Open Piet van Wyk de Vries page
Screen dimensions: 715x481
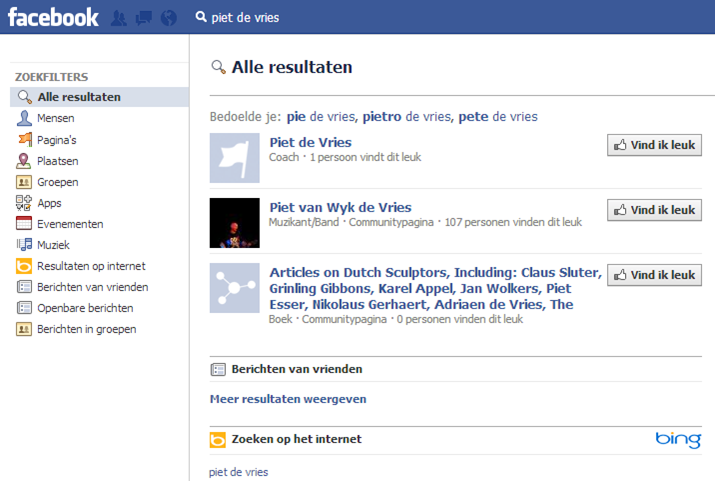click(x=341, y=207)
